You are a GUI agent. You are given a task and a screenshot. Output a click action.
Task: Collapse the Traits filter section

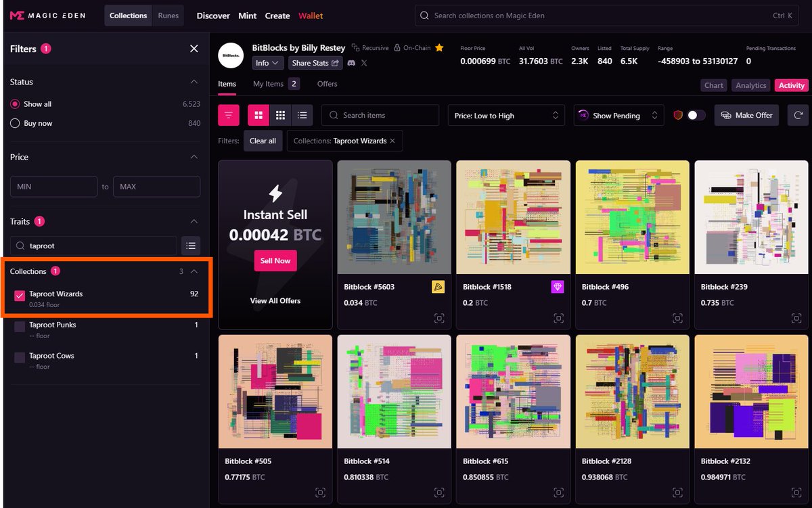[194, 221]
